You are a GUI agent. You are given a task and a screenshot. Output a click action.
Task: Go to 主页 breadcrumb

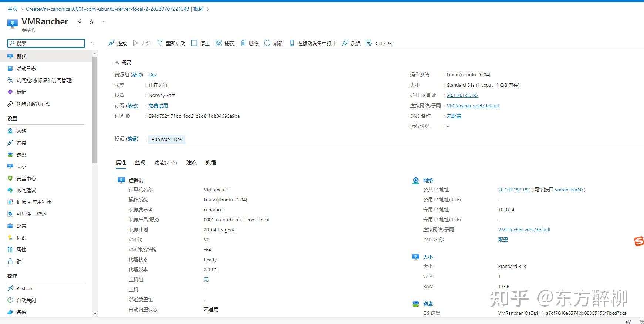[x=13, y=9]
